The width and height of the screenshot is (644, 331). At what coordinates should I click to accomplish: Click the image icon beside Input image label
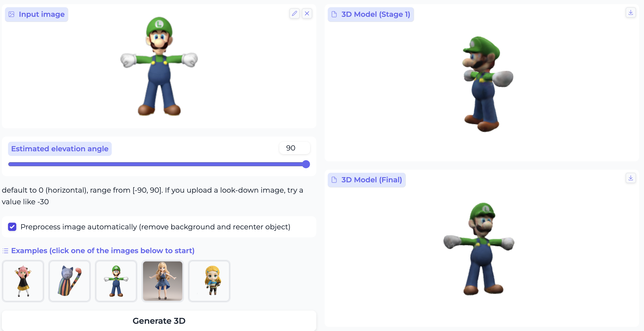point(11,14)
